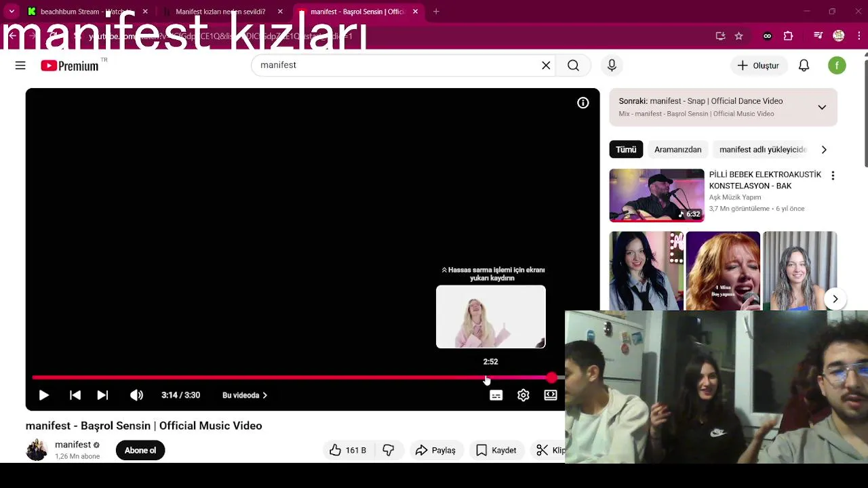This screenshot has width=868, height=488.
Task: Toggle subtitles on the player
Action: (x=496, y=395)
